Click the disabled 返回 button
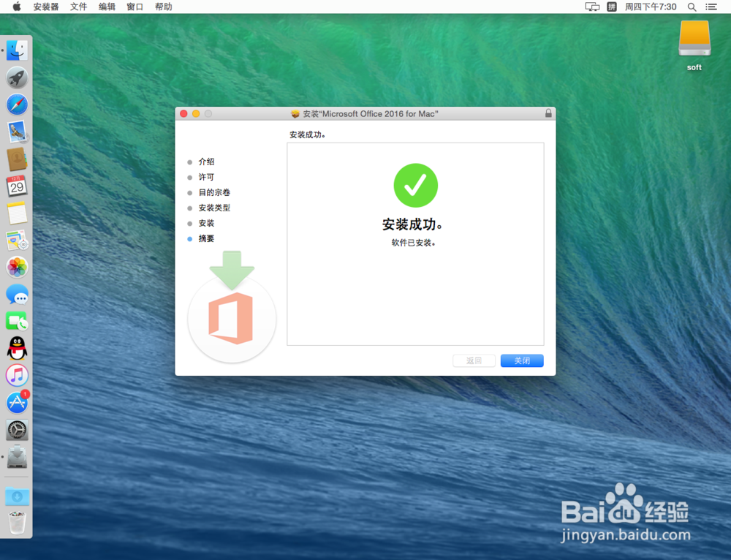This screenshot has height=560, width=731. pos(474,360)
